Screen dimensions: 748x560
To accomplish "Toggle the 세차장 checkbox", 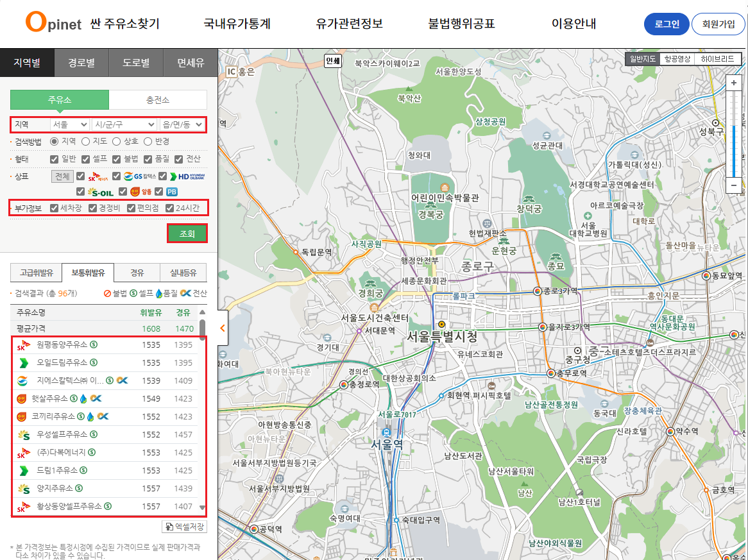I will 54,208.
